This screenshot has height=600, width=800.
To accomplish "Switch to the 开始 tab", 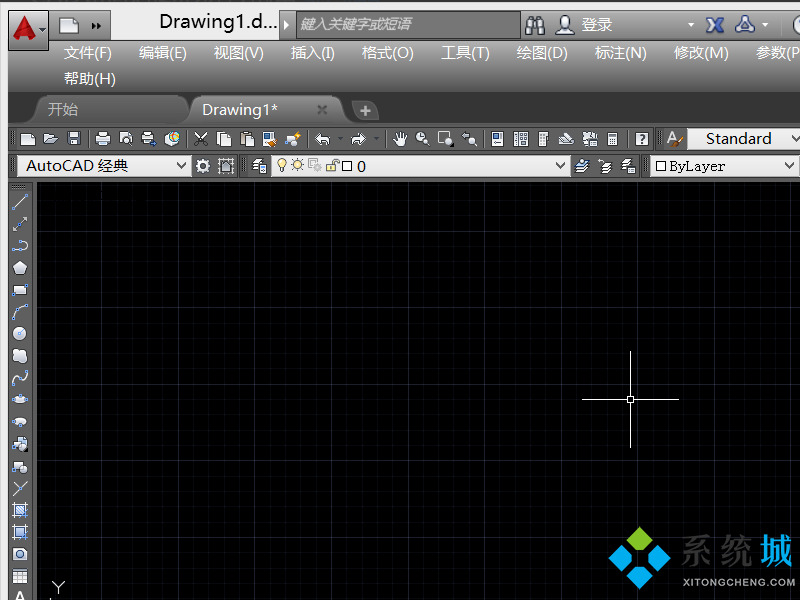I will (x=62, y=109).
